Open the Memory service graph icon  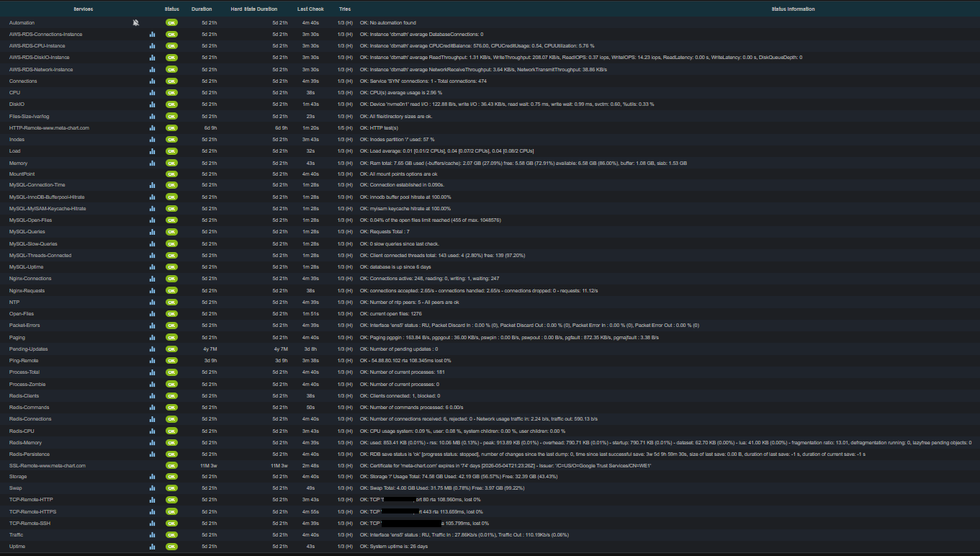pos(152,163)
